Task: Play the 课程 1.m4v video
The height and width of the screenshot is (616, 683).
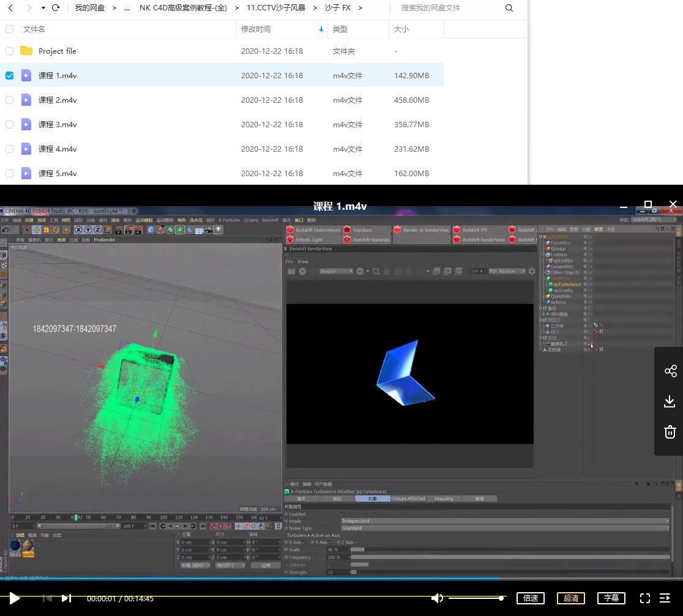Action: point(15,598)
